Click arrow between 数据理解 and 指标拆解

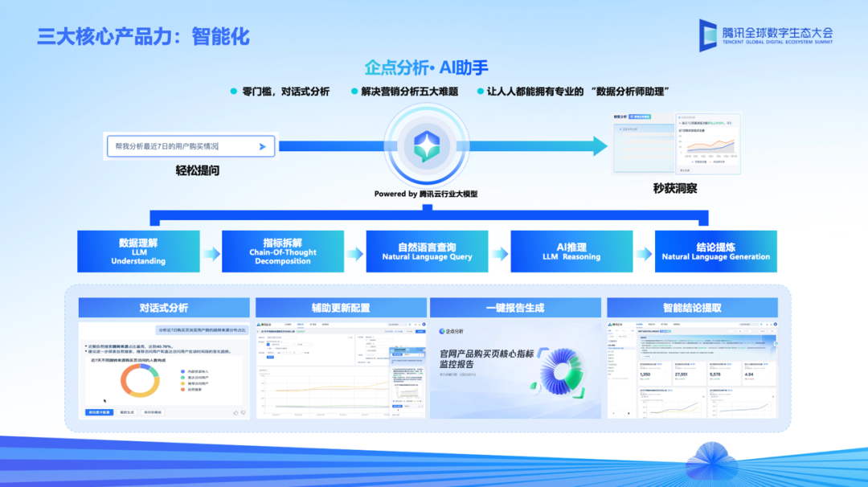point(211,253)
